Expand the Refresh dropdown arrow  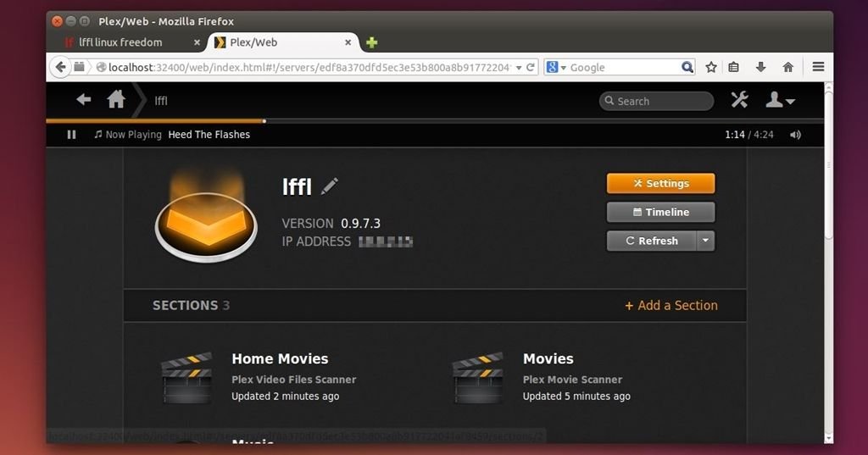[x=705, y=241]
